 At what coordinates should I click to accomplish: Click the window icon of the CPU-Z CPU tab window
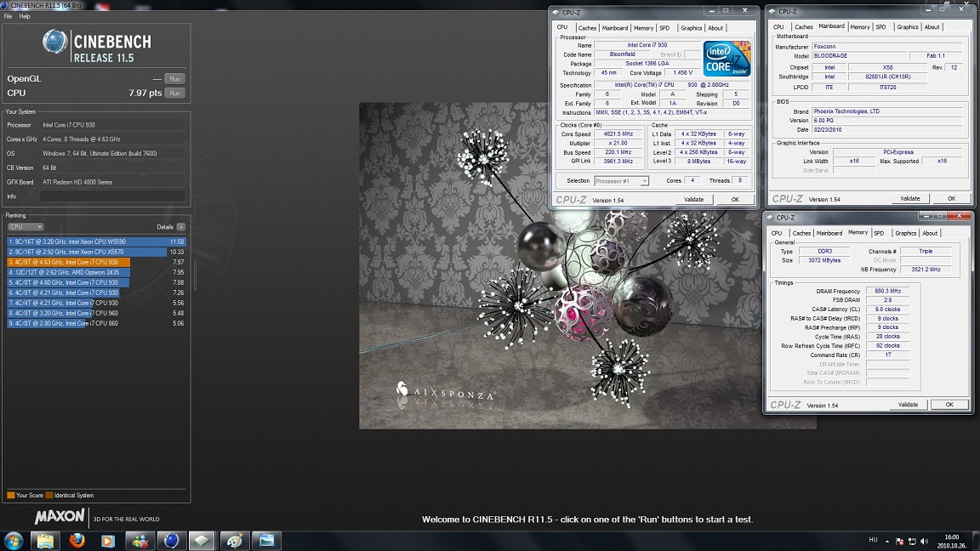click(556, 12)
